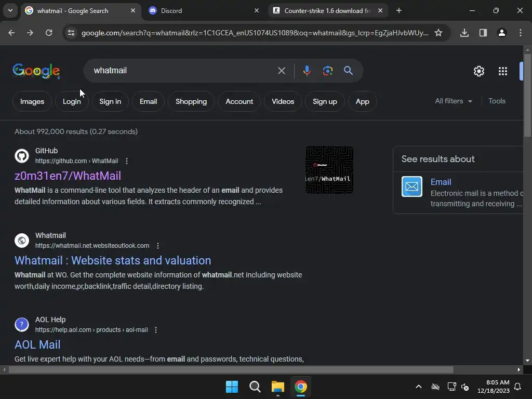The height and width of the screenshot is (399, 532).
Task: Expand the All filters dropdown
Action: [454, 101]
